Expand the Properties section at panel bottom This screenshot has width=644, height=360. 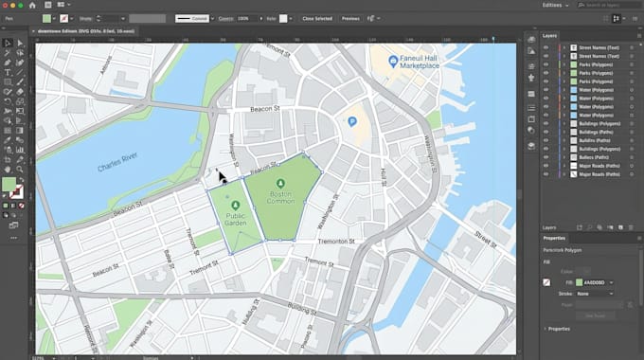[545, 329]
